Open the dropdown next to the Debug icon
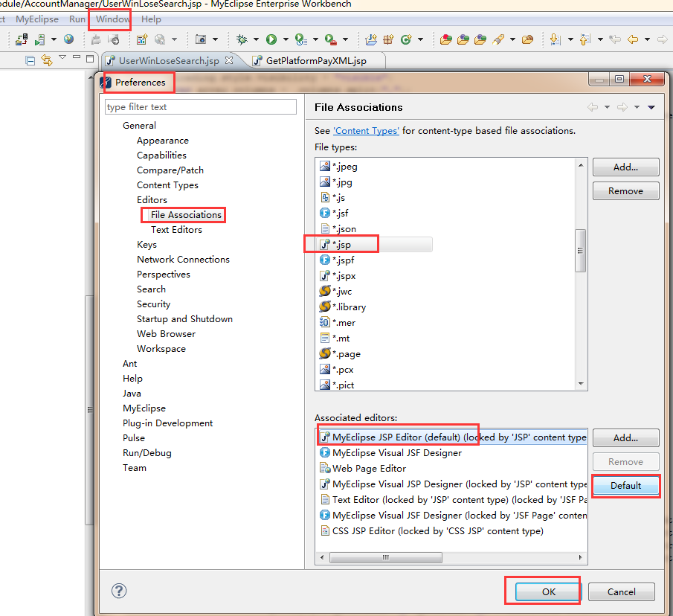Image resolution: width=673 pixels, height=616 pixels. pos(257,39)
